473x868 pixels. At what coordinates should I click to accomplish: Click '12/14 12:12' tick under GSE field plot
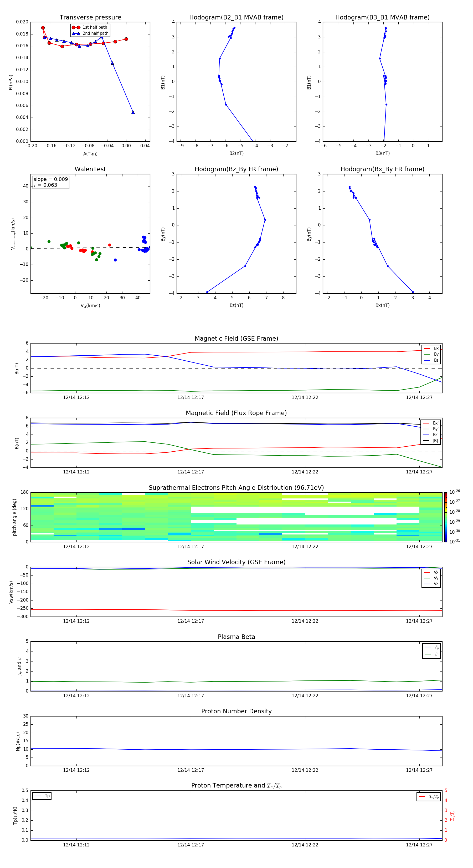pyautogui.click(x=76, y=397)
